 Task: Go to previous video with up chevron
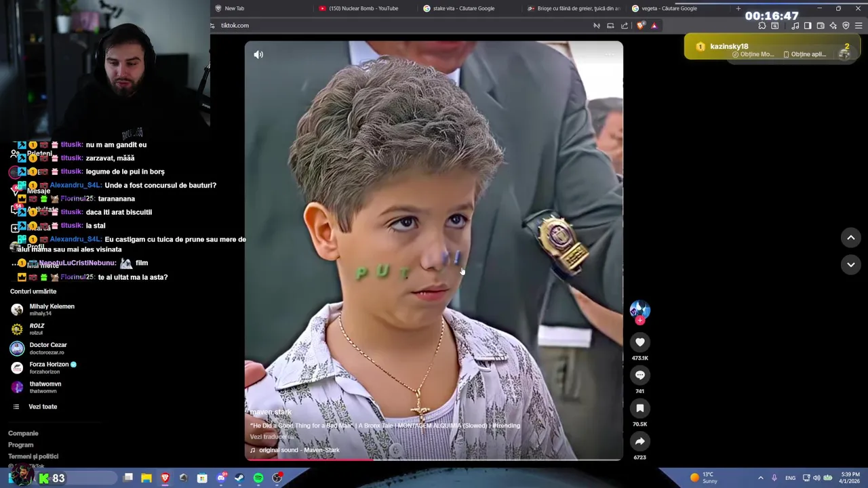click(850, 238)
